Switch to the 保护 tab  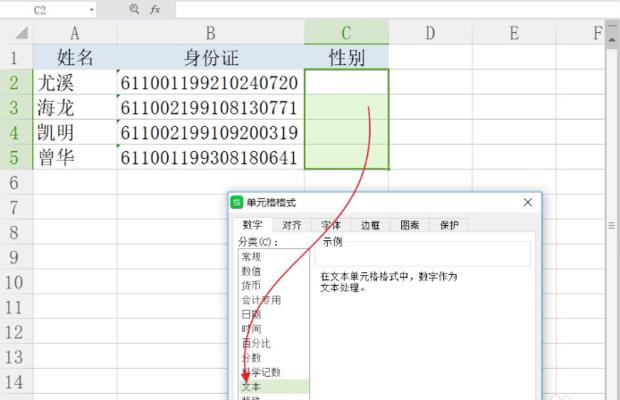point(449,225)
